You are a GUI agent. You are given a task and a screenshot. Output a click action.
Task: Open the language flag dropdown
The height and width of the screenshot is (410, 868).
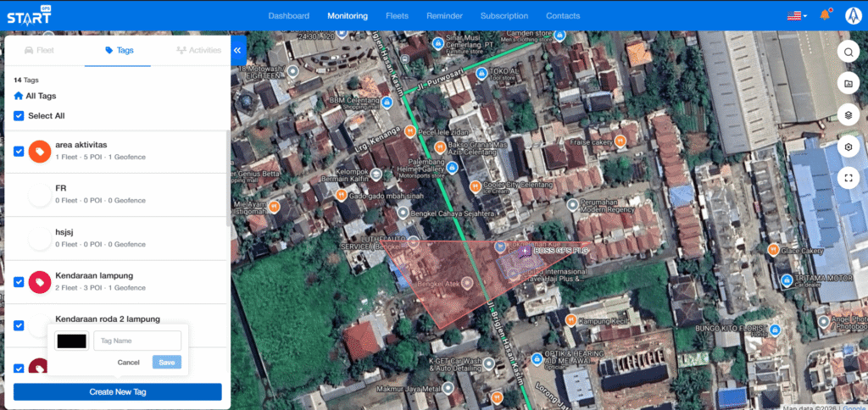796,15
